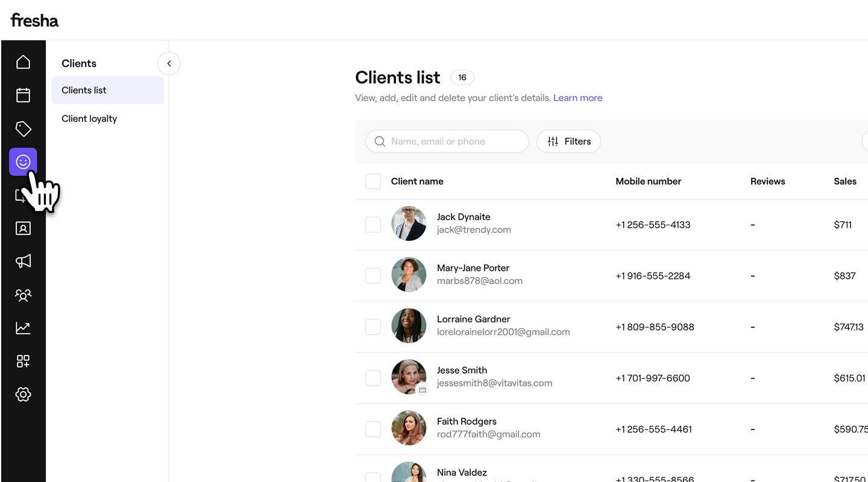Viewport: 868px width, 482px height.
Task: Open the Home icon in sidebar
Action: [x=23, y=62]
